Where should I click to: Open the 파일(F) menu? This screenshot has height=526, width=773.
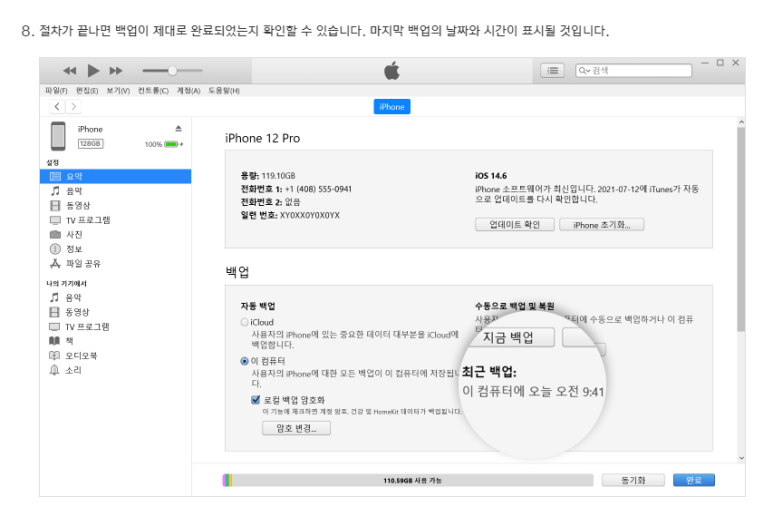[56, 91]
